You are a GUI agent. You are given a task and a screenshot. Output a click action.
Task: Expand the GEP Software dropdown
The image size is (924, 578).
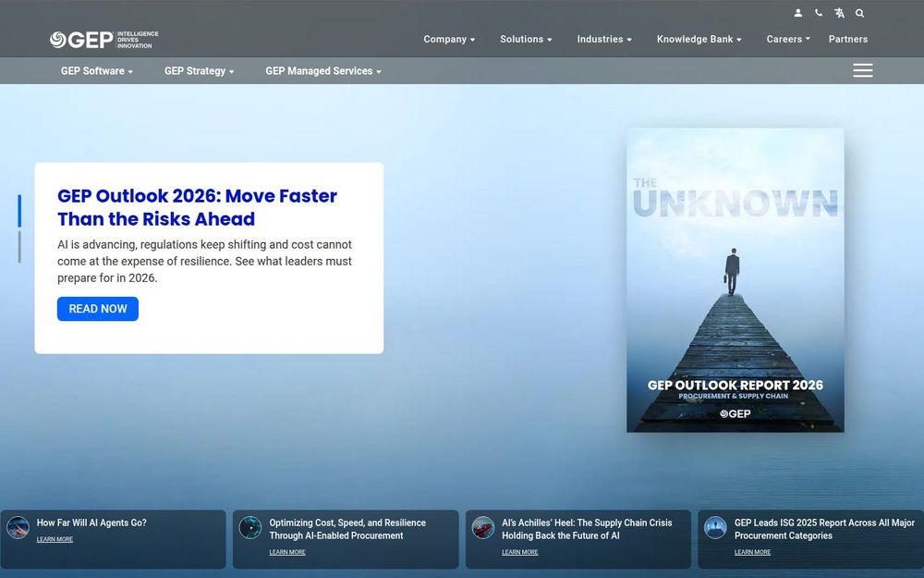click(x=97, y=71)
